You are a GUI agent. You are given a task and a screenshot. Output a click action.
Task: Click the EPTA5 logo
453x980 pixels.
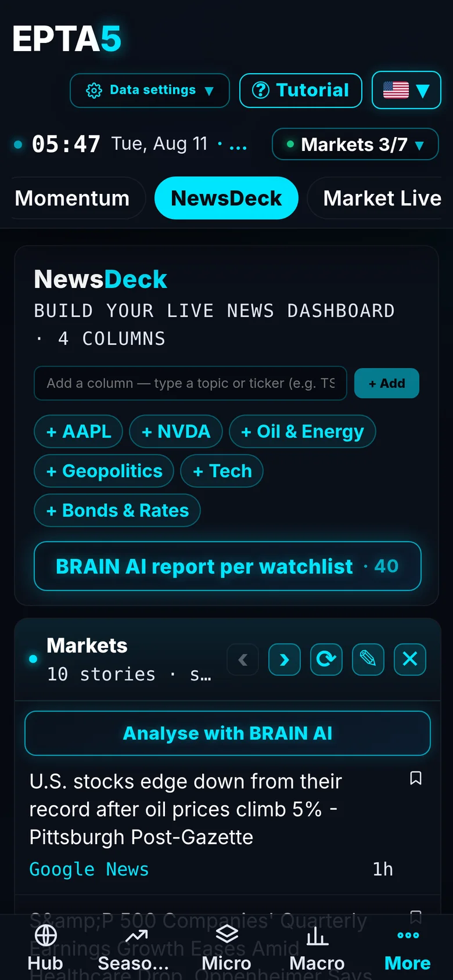tap(67, 39)
